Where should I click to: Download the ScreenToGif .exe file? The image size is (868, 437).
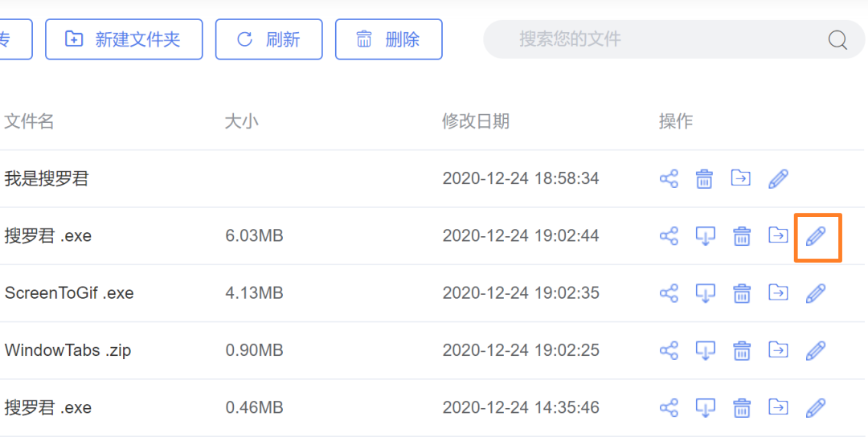pos(706,293)
